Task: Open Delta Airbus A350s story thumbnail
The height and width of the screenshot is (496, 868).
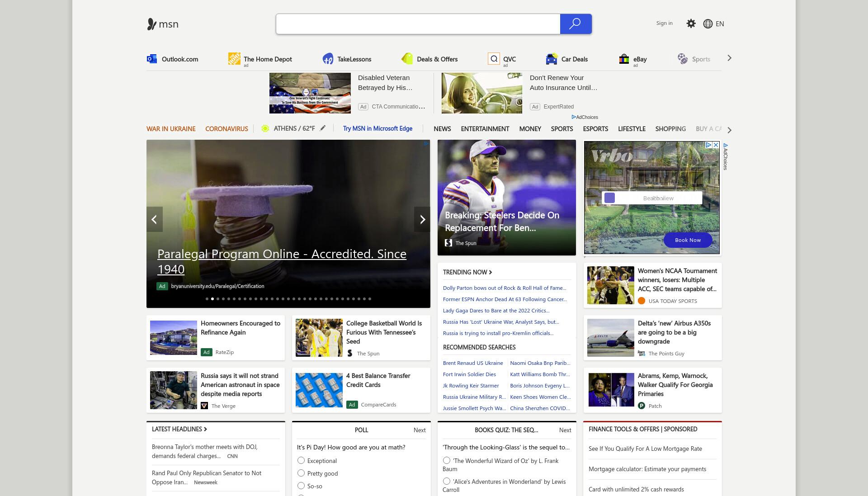Action: [x=611, y=338]
